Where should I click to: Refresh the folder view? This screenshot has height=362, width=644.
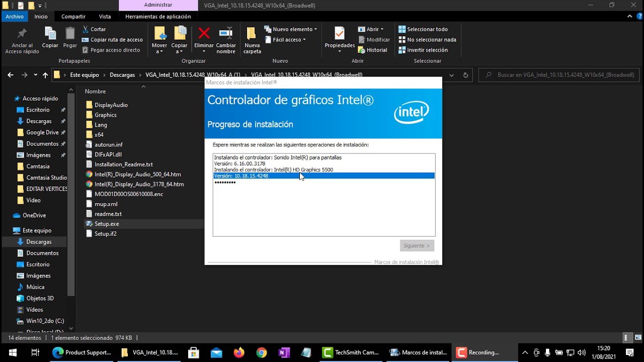pos(466,75)
